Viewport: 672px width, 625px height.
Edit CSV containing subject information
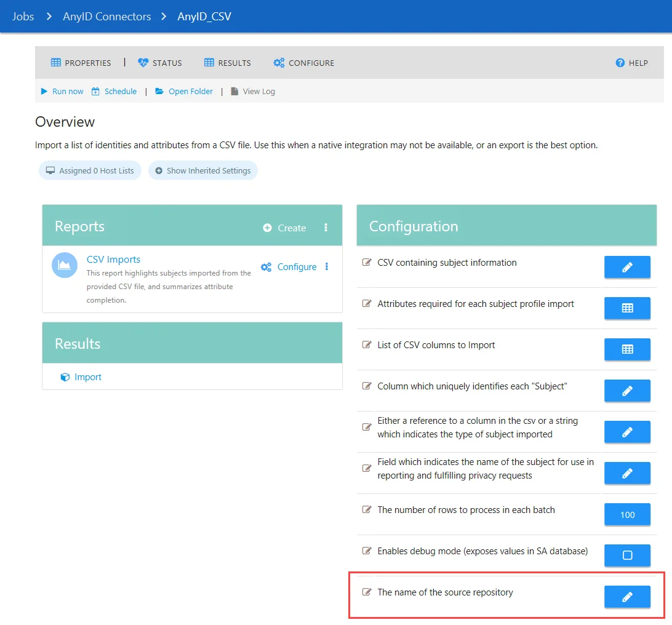[x=627, y=268]
